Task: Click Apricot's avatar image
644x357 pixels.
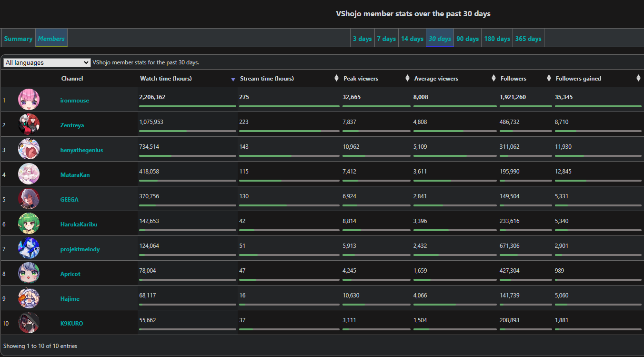Action: (x=29, y=273)
